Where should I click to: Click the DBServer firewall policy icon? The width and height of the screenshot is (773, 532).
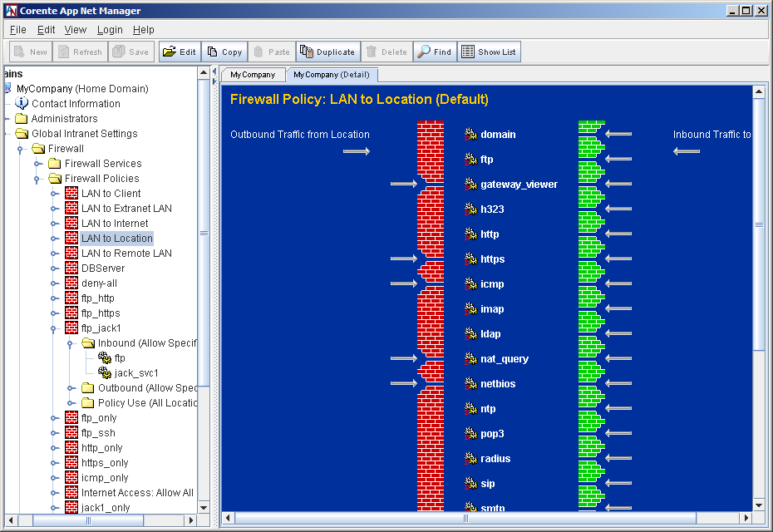pyautogui.click(x=71, y=268)
